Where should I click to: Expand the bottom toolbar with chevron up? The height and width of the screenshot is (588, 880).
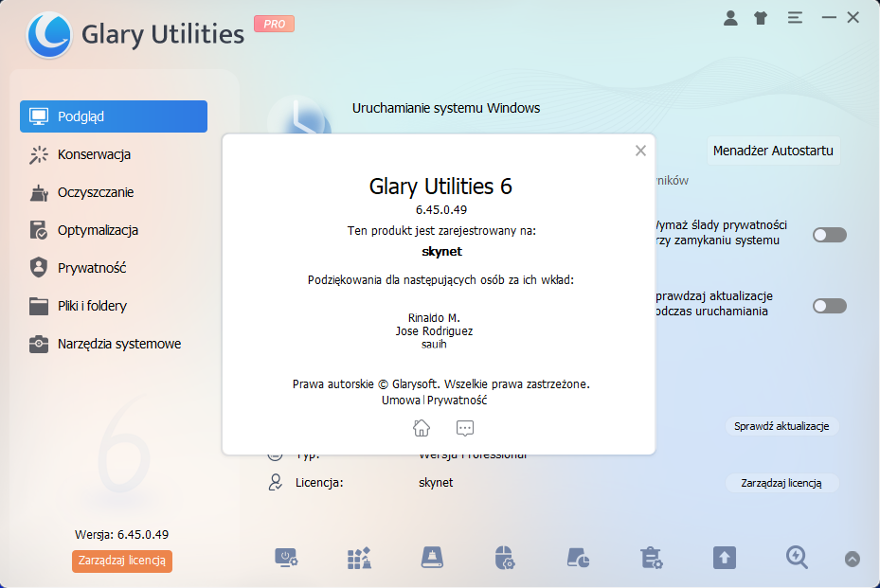click(852, 559)
